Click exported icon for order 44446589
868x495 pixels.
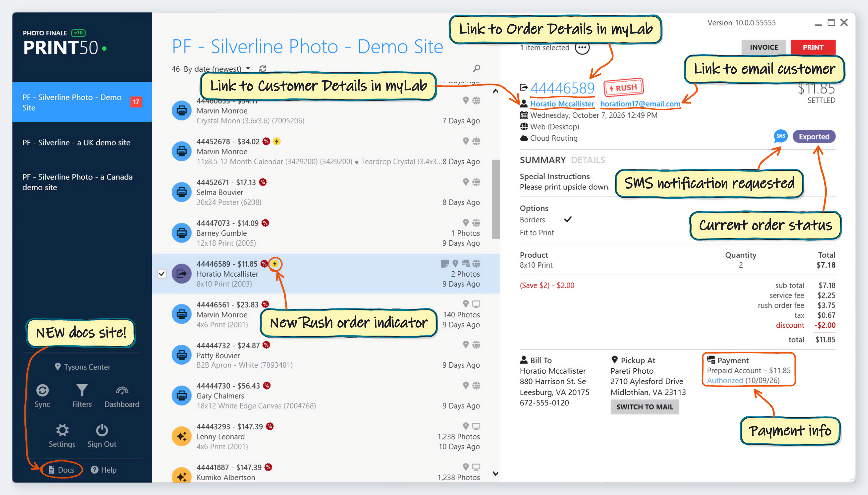[182, 274]
